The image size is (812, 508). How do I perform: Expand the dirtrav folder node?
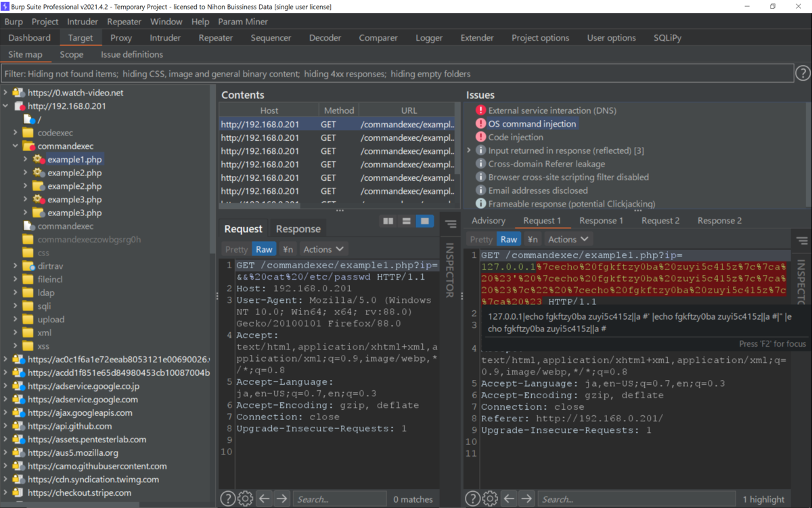(x=16, y=266)
